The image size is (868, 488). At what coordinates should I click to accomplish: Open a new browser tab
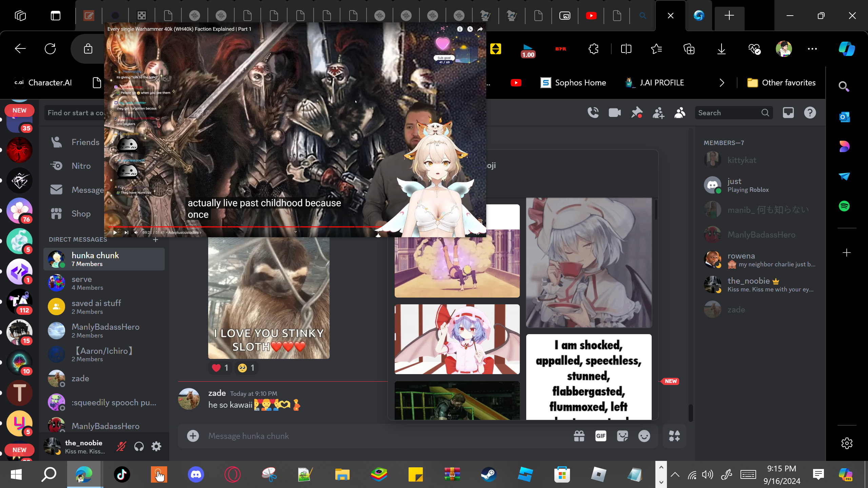[x=729, y=16]
